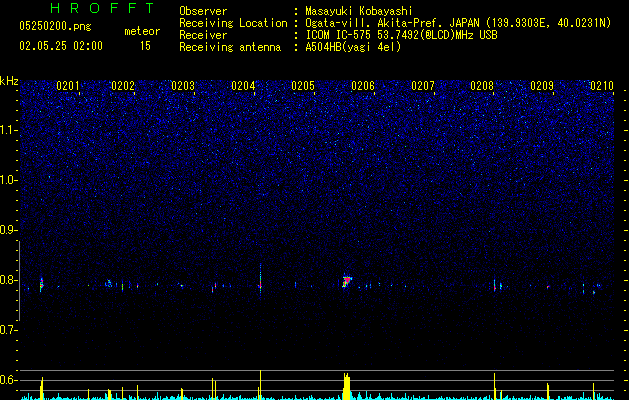Click the 0204 time marker

click(243, 86)
